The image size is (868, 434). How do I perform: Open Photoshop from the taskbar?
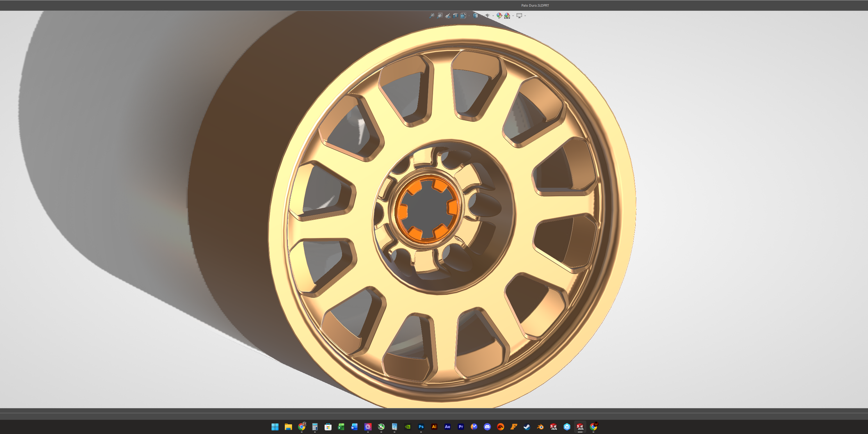421,427
